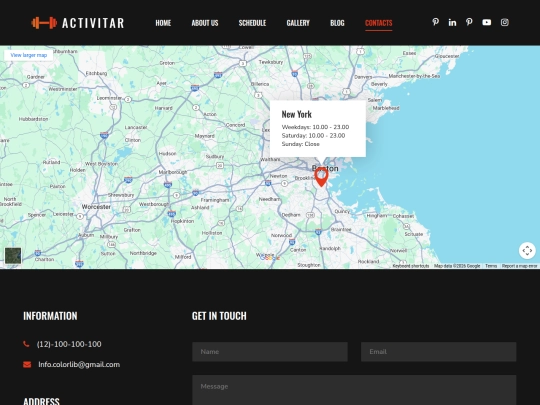The width and height of the screenshot is (540, 405).
Task: Click the phone icon beside the number
Action: [26, 344]
